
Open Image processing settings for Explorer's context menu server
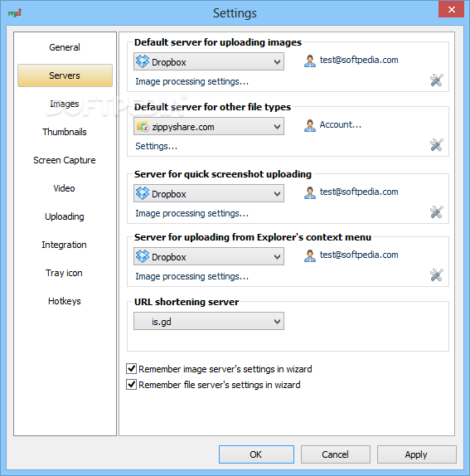(191, 276)
